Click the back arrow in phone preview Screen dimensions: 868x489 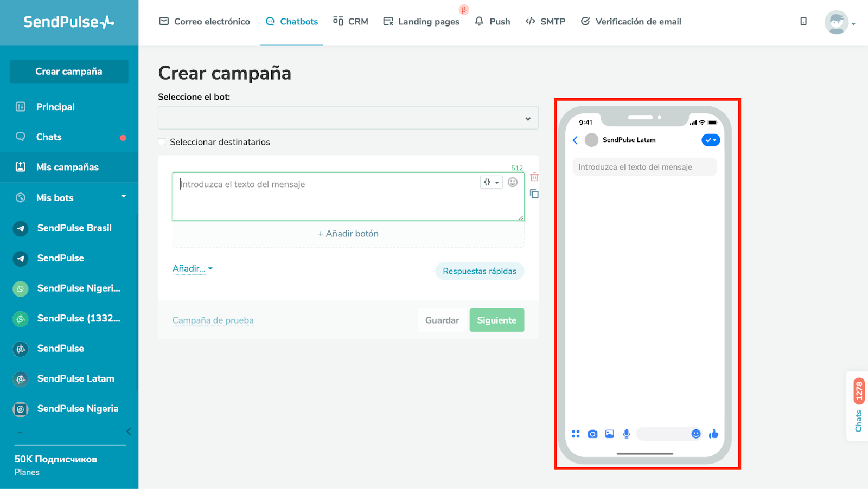576,140
